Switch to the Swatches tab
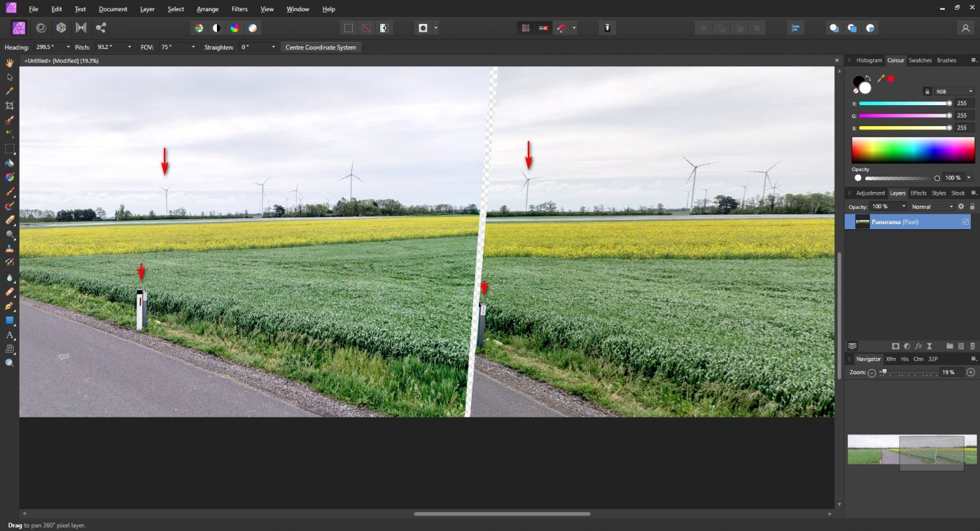This screenshot has width=980, height=531. (x=920, y=60)
